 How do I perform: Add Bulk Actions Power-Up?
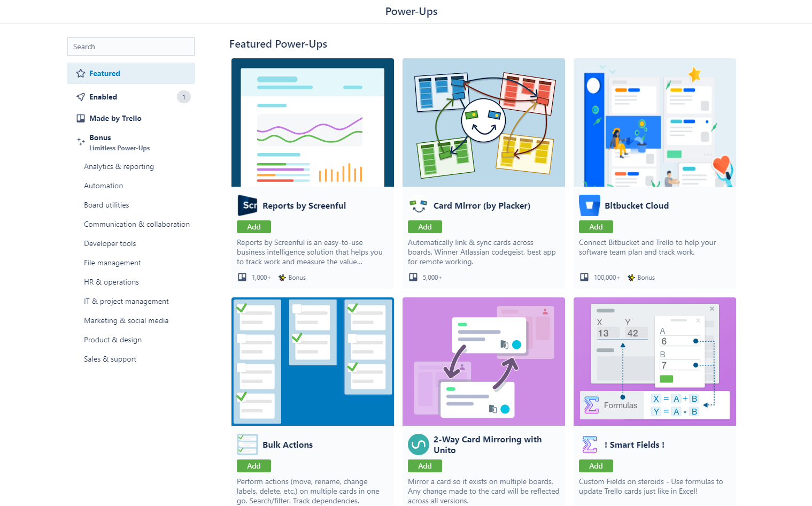(254, 466)
